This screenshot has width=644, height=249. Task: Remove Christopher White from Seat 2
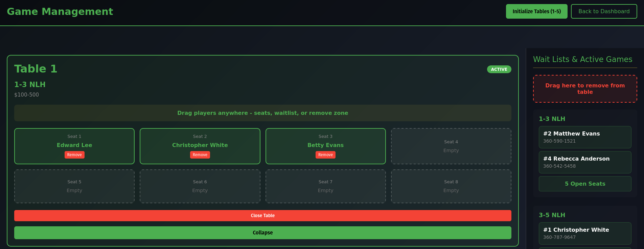pos(200,155)
